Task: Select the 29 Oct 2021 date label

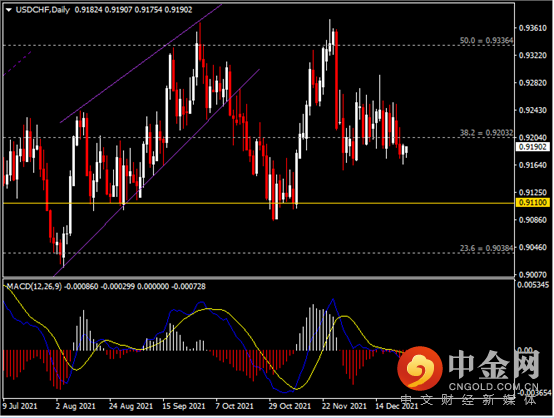Action: (290, 406)
